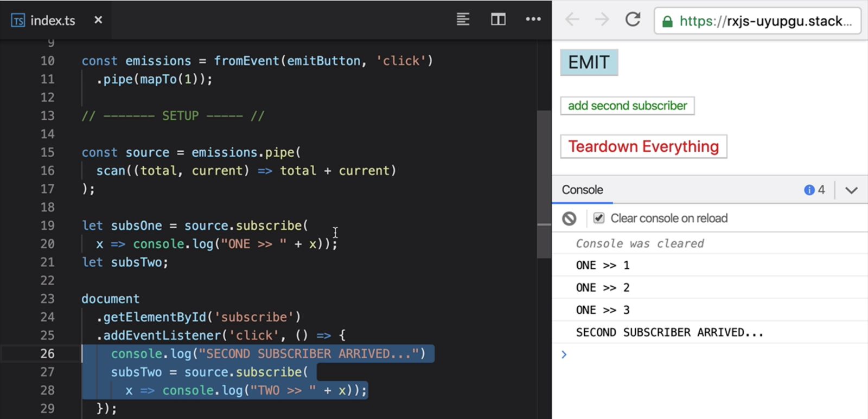Click "subsOne" on line 19
868x419 pixels.
[136, 225]
